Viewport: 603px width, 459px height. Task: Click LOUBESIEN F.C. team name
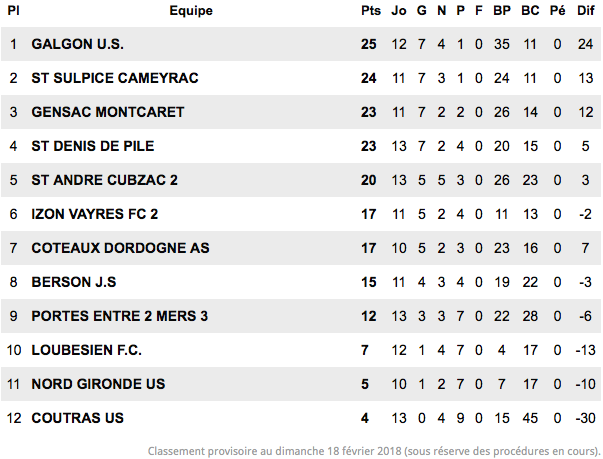click(87, 350)
